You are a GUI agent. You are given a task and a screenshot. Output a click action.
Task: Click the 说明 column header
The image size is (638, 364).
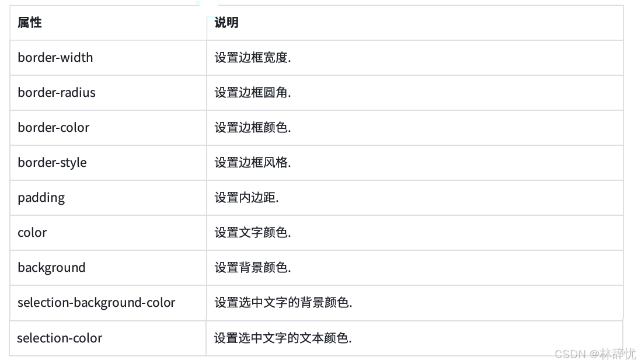pos(226,22)
